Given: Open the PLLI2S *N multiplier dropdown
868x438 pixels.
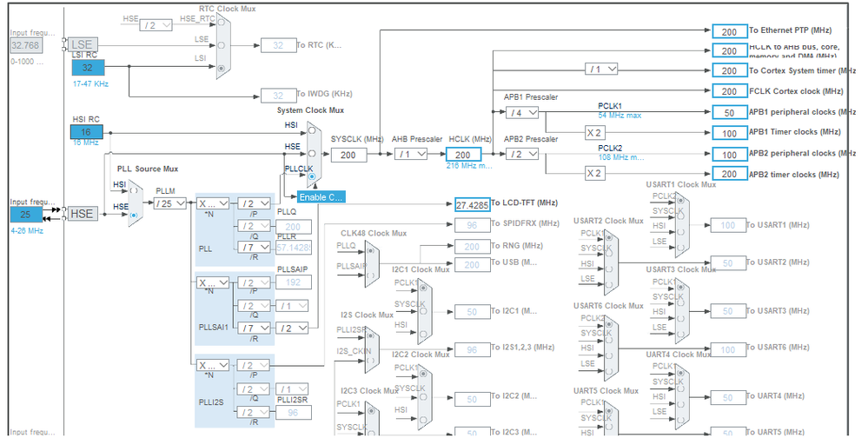Looking at the screenshot, I should tap(213, 366).
